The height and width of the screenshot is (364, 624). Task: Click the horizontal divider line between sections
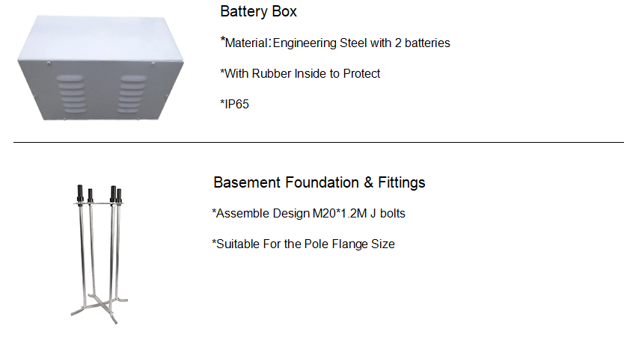pos(319,142)
